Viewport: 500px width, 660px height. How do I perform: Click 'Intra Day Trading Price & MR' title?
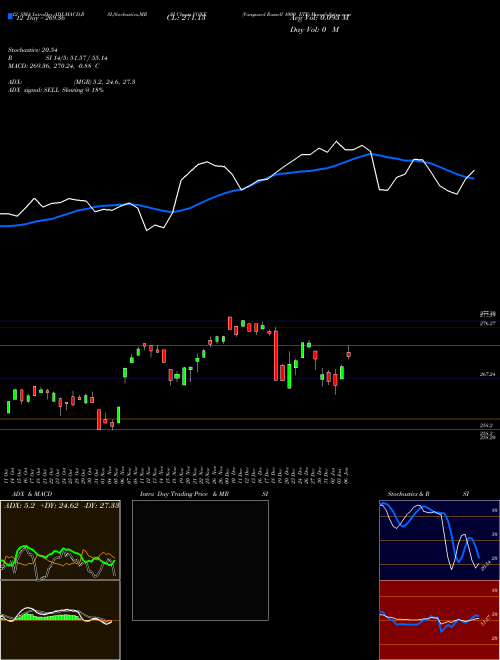click(184, 494)
